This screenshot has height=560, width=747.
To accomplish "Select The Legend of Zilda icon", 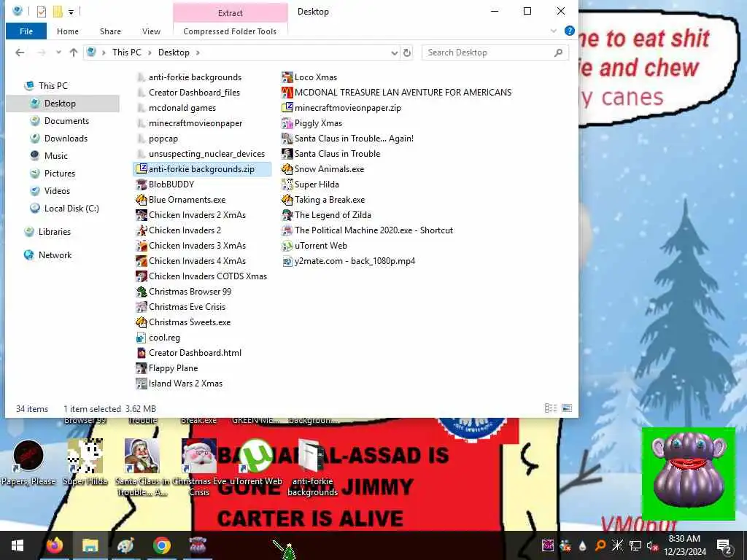I will coord(287,215).
